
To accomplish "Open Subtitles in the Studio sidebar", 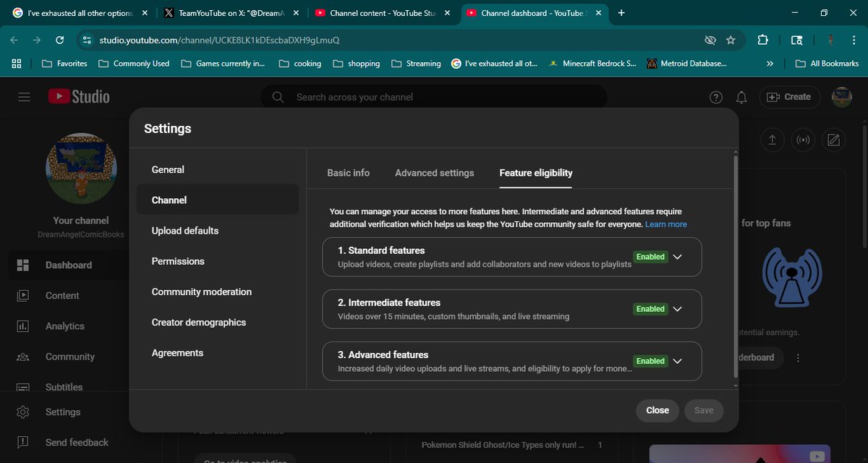I will tap(64, 386).
